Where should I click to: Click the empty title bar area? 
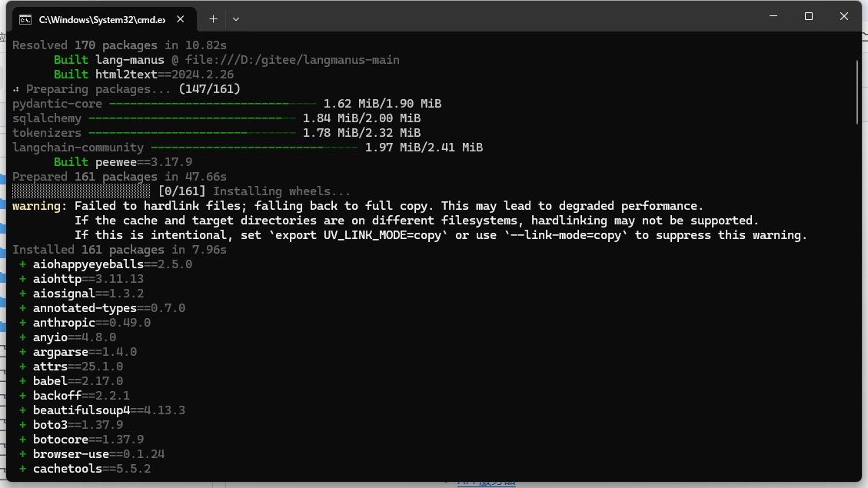500,17
